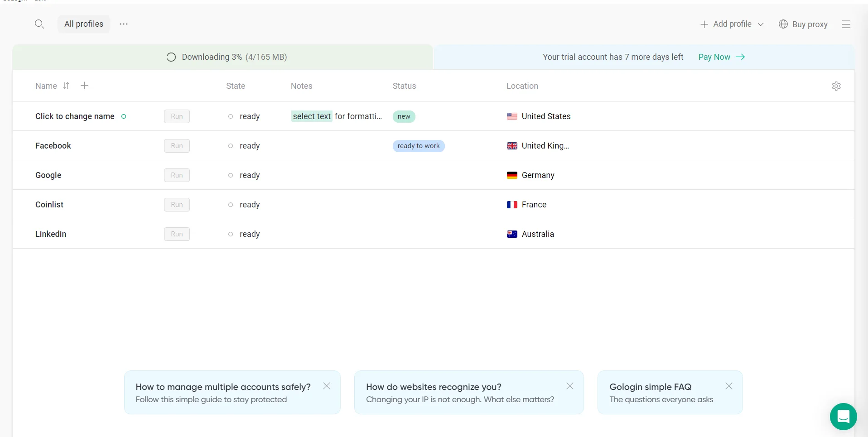Click state circle in the Google row

231,175
